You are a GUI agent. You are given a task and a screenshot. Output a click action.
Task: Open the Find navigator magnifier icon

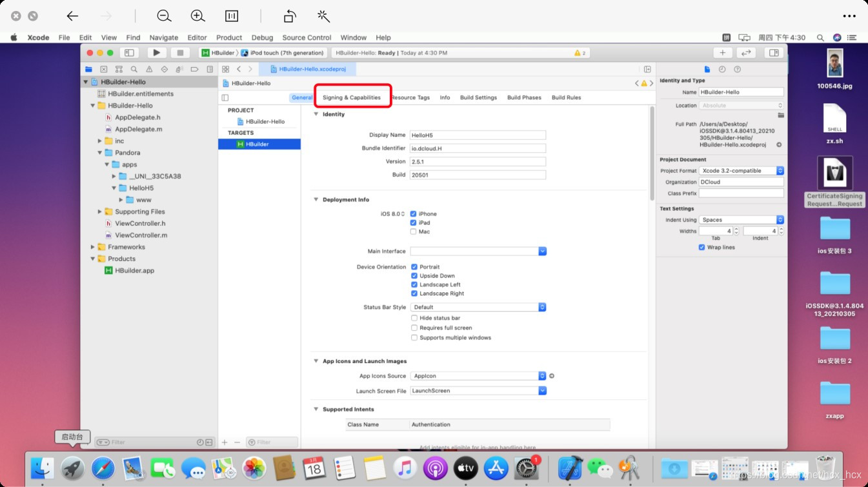coord(134,69)
